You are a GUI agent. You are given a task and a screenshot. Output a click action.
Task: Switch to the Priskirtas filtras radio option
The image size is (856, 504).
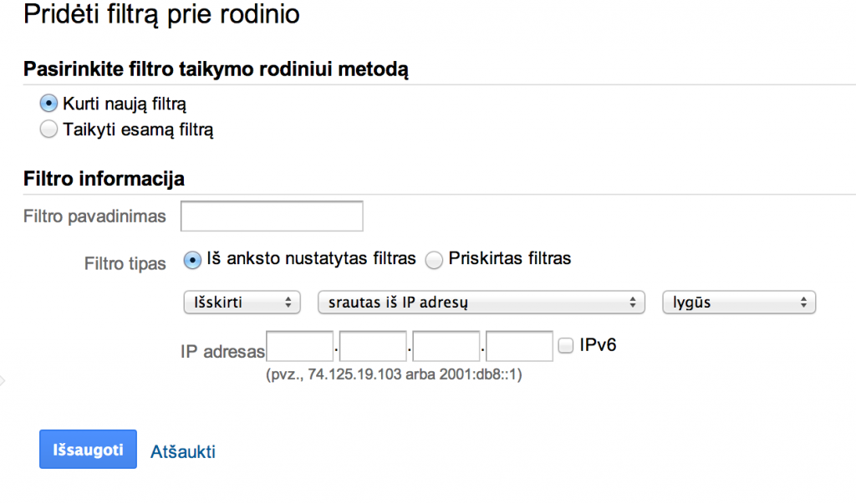click(434, 260)
